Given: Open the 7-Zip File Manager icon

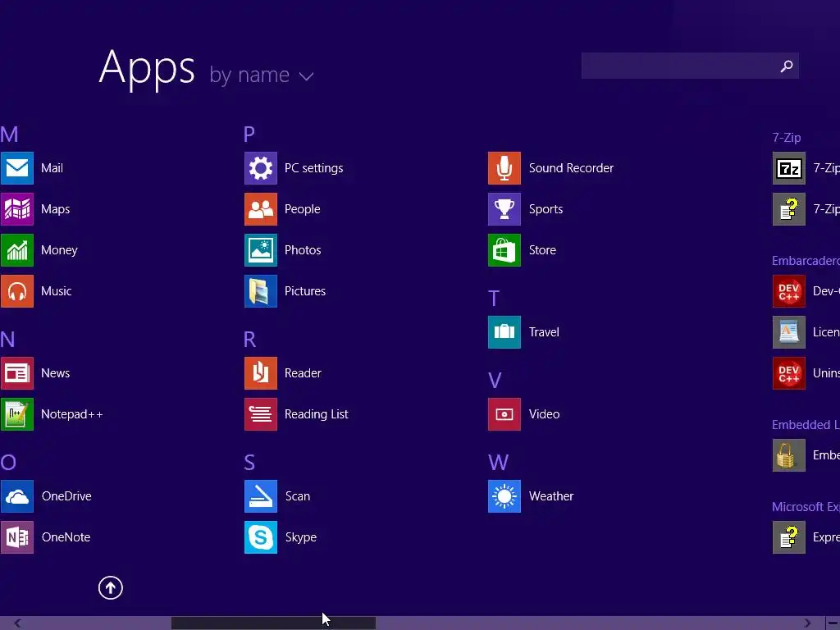Looking at the screenshot, I should coord(788,168).
